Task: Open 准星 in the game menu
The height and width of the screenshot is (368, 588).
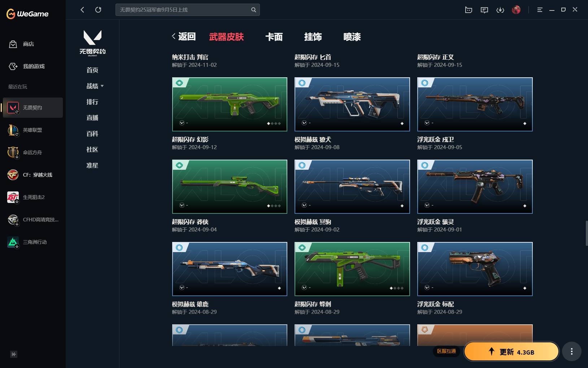Action: click(x=92, y=165)
